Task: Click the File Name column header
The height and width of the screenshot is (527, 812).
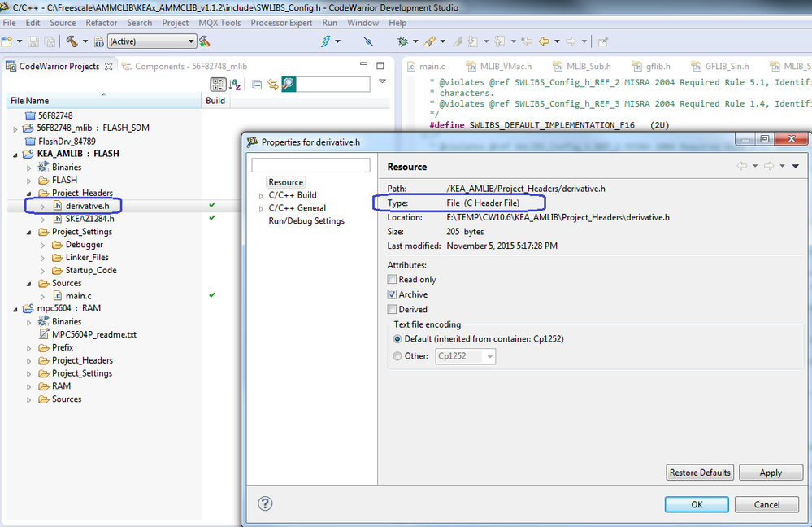Action: [x=103, y=101]
